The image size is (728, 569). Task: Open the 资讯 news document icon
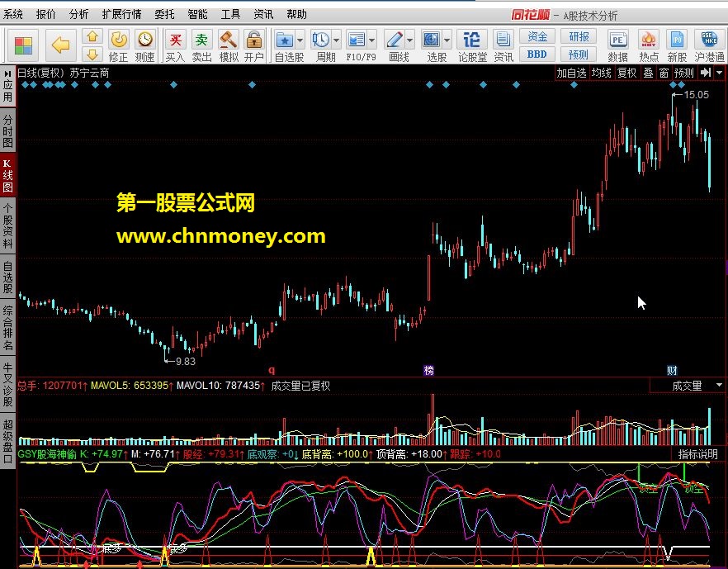503,40
